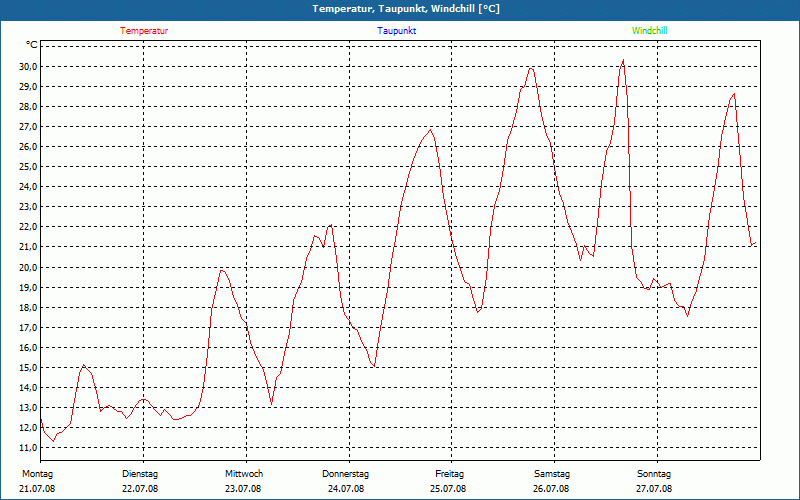
Task: Select the 19,0 y-axis value
Action: pyautogui.click(x=28, y=287)
